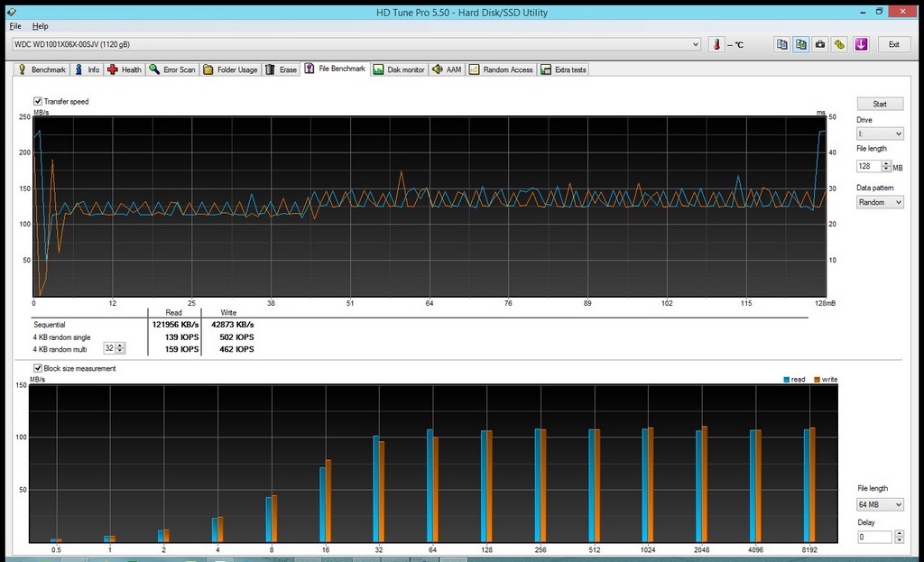Increase the Delay value
This screenshot has height=562, width=924.
pyautogui.click(x=899, y=534)
